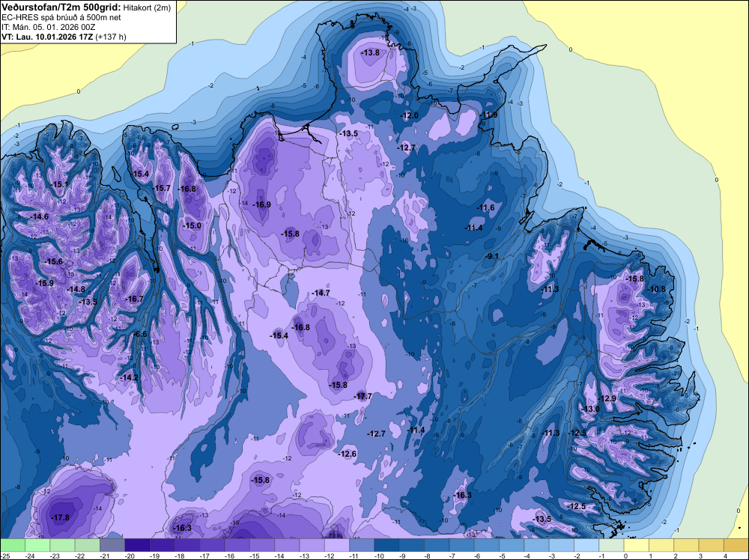Click the -15.9 temperature value

[44, 283]
